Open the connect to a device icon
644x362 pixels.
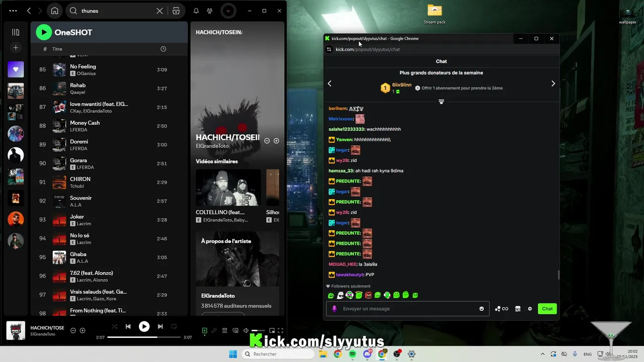pyautogui.click(x=235, y=330)
